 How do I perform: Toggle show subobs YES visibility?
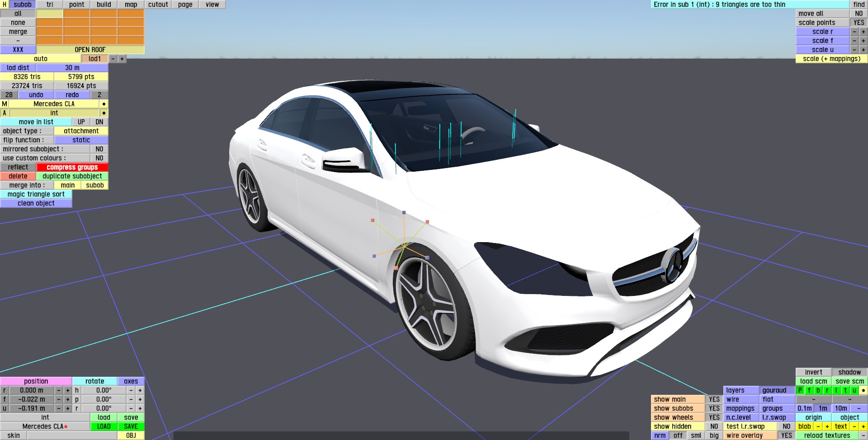714,408
